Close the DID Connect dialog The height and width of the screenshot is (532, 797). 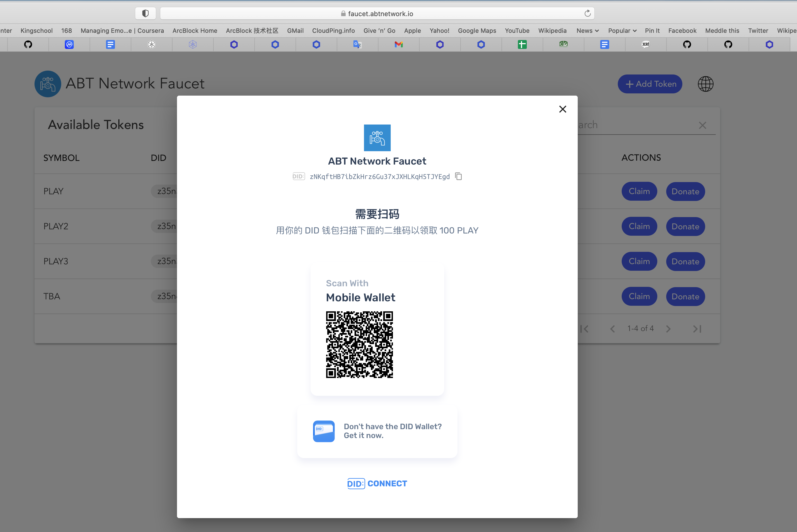pos(562,109)
